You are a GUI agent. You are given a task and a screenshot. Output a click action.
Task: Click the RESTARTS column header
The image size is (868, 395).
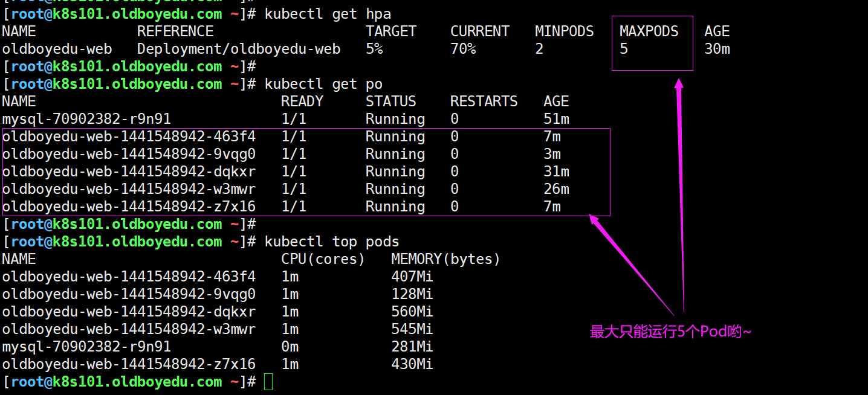pyautogui.click(x=484, y=101)
